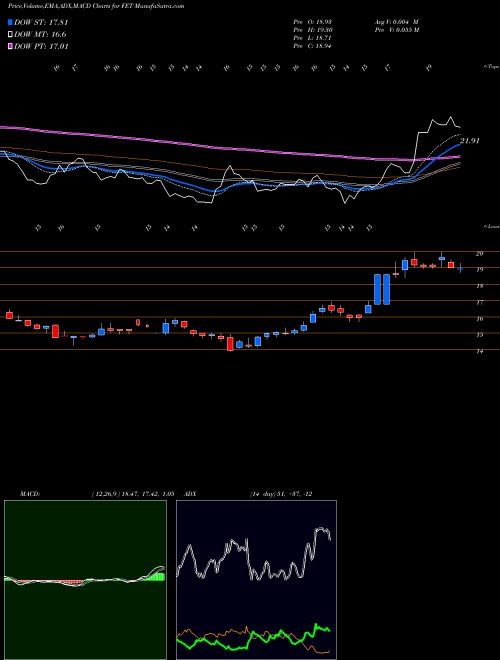
Task: Click the price axis label 15
Action: pos(479,335)
